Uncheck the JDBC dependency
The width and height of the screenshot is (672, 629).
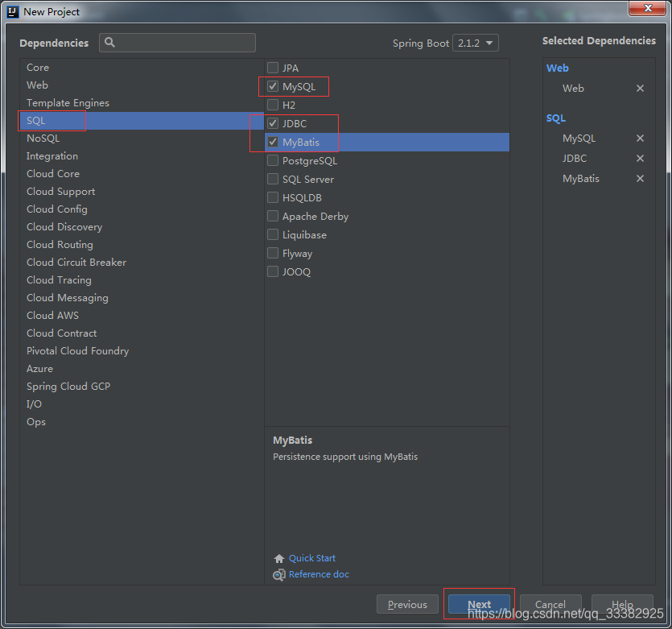[x=273, y=123]
